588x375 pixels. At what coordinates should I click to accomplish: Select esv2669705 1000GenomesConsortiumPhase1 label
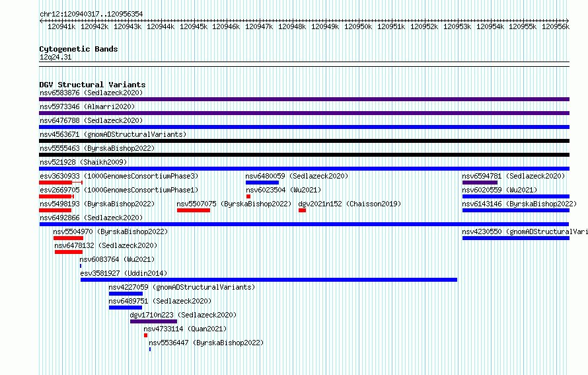tap(119, 190)
